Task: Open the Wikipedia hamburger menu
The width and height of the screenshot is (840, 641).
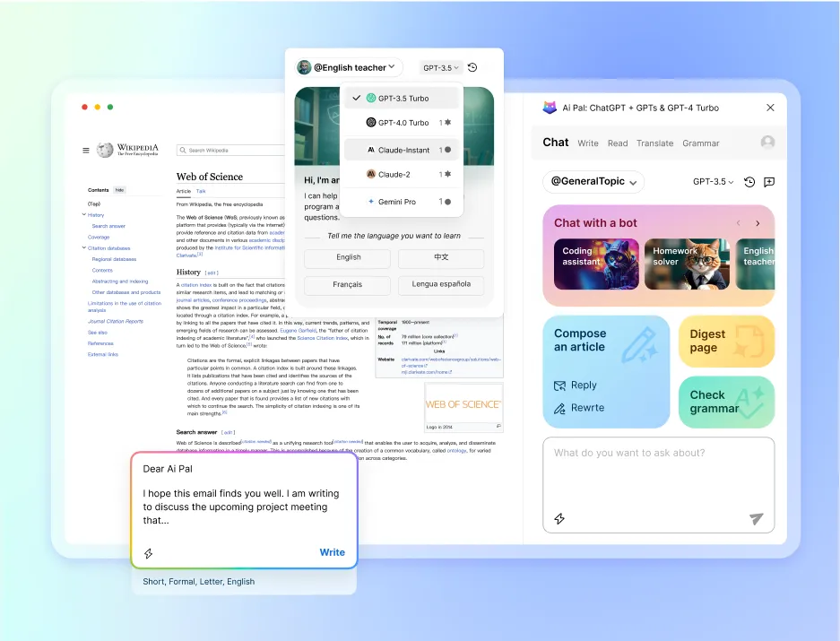Action: click(86, 151)
